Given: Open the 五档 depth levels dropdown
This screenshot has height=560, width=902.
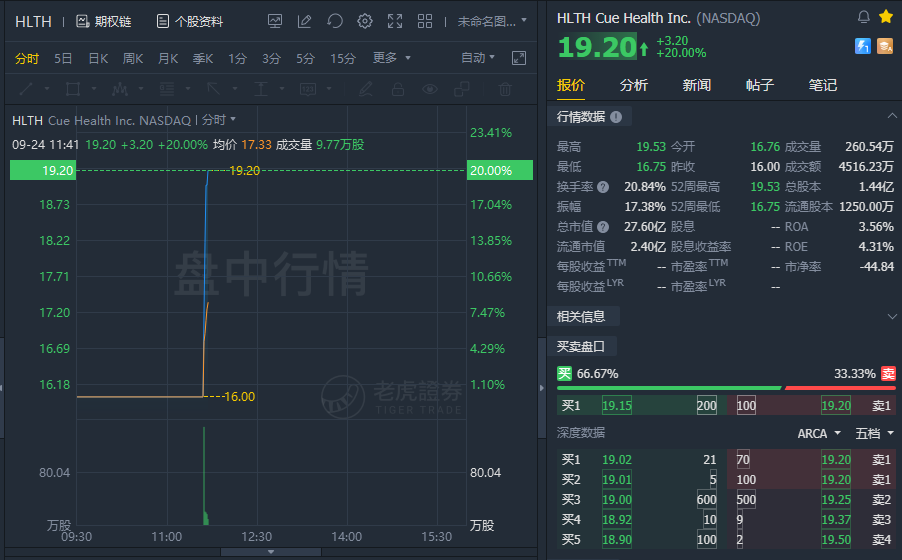Looking at the screenshot, I should pos(874,433).
